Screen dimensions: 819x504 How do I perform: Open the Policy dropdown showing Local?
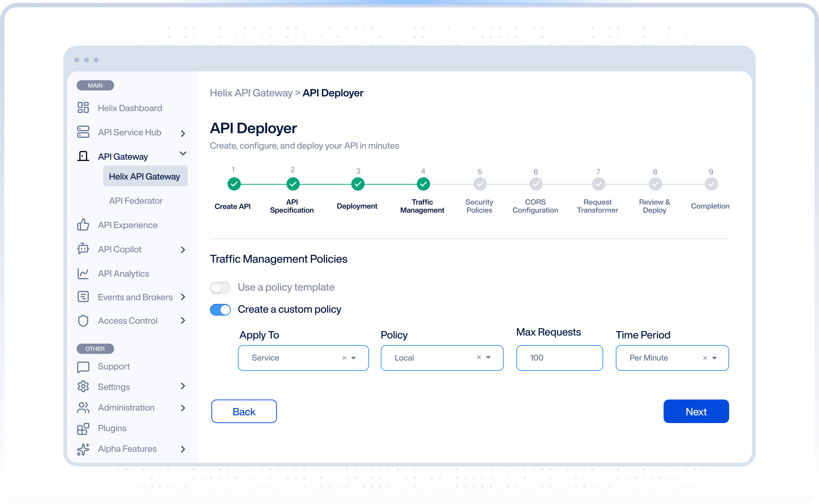488,357
